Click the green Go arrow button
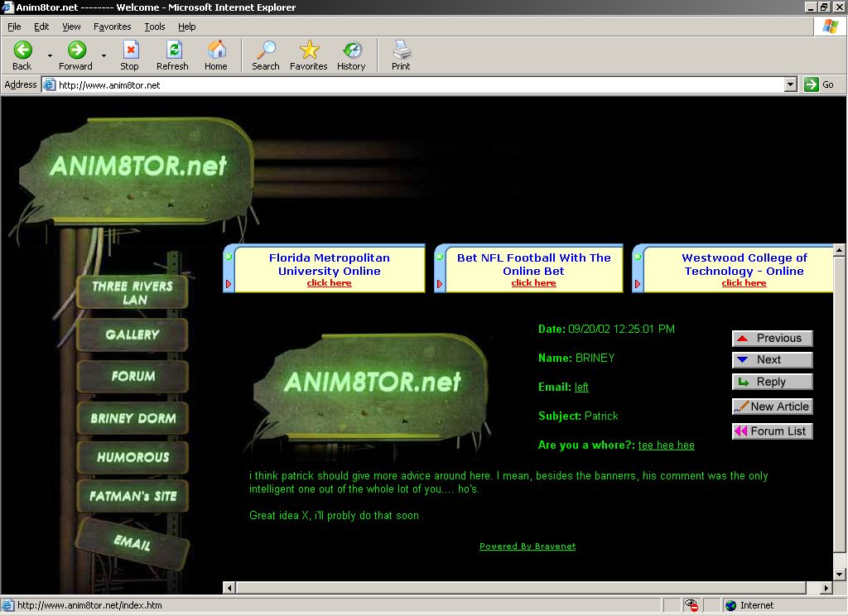 [812, 84]
